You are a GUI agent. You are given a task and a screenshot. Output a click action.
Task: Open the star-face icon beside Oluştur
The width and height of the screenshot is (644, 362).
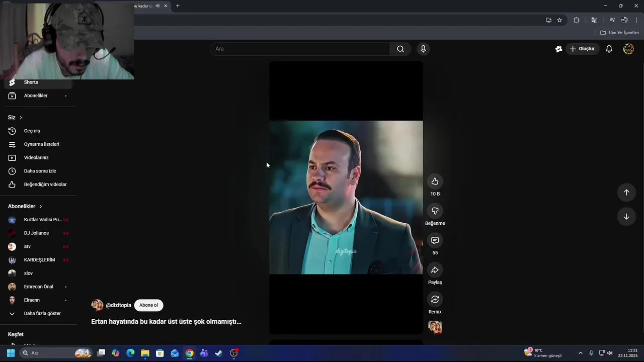558,49
